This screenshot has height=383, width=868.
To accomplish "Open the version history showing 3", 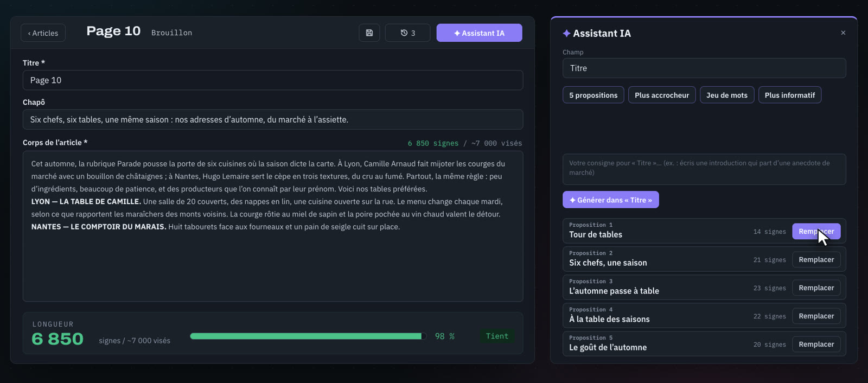I will pos(407,33).
